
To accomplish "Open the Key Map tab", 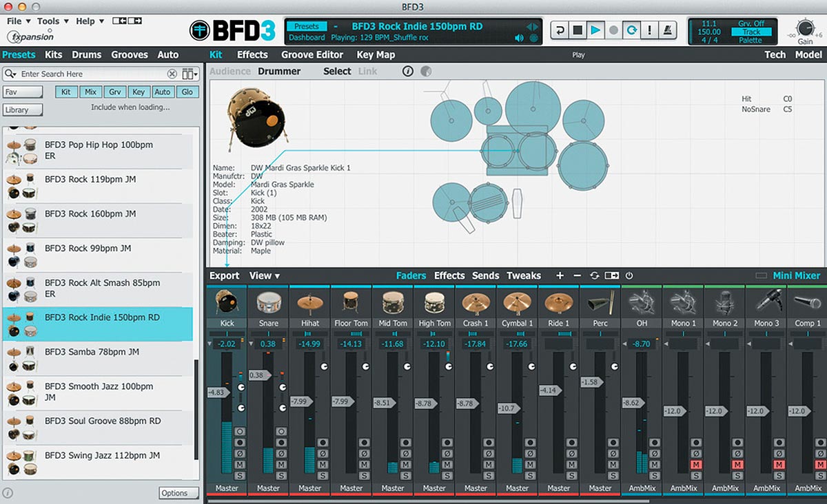I will pos(376,54).
